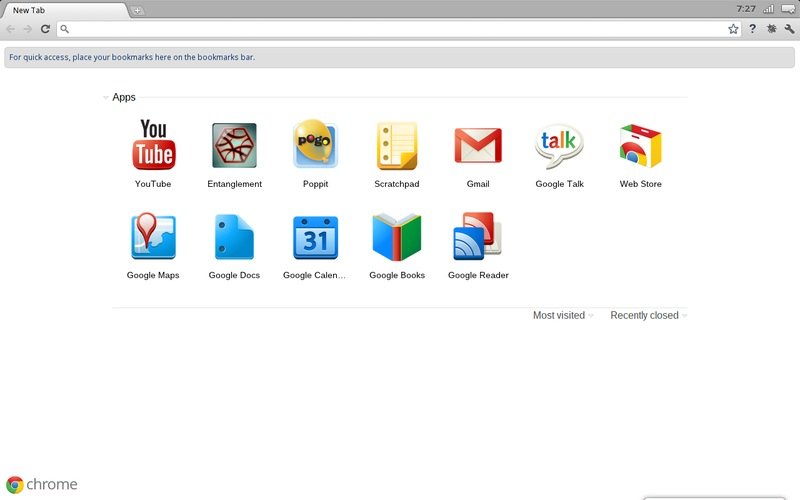Open Google Calendar app
Screen dimensions: 800x500
(315, 237)
